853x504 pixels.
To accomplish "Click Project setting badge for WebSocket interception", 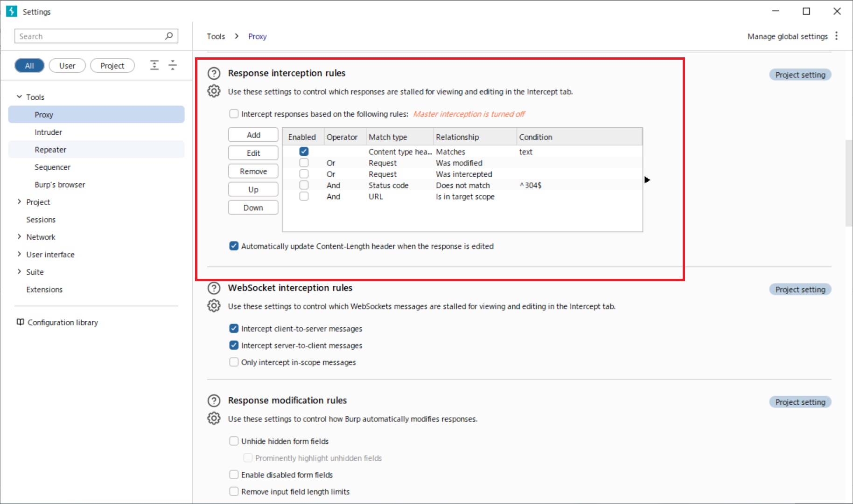I will coord(800,289).
